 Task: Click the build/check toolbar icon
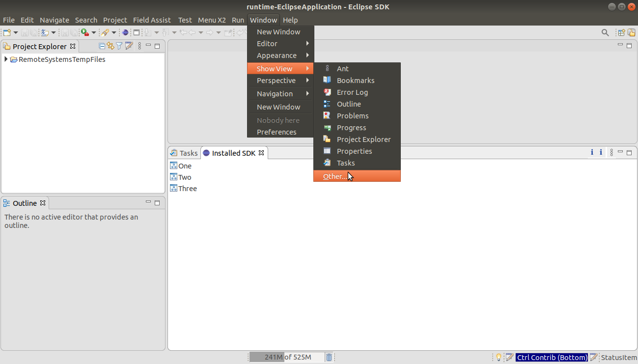[45, 32]
